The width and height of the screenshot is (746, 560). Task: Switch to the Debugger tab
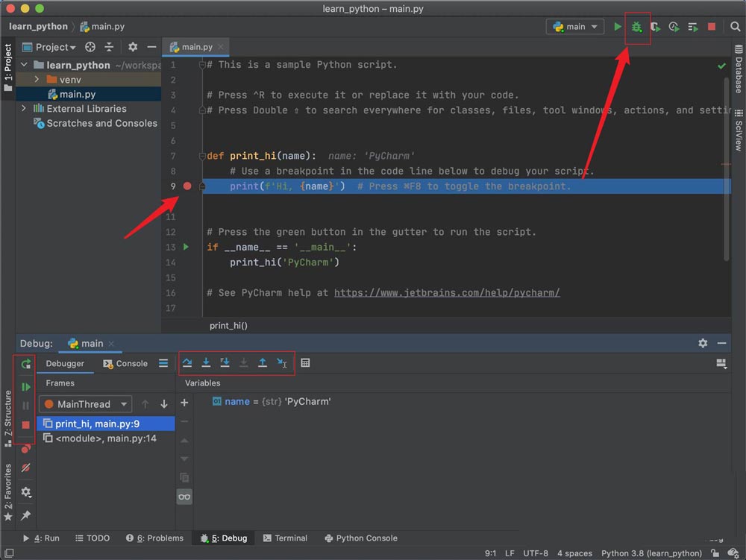click(65, 363)
